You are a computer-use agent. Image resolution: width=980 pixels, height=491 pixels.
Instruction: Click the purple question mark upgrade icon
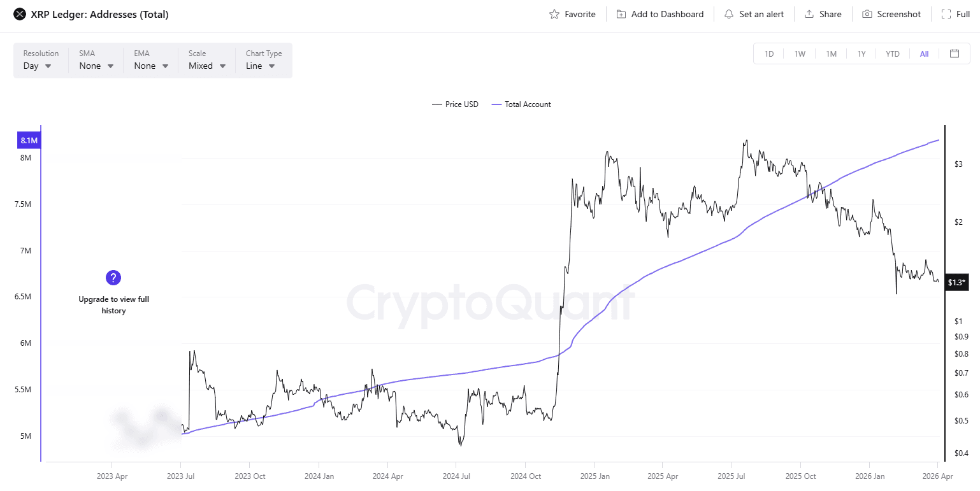(113, 278)
